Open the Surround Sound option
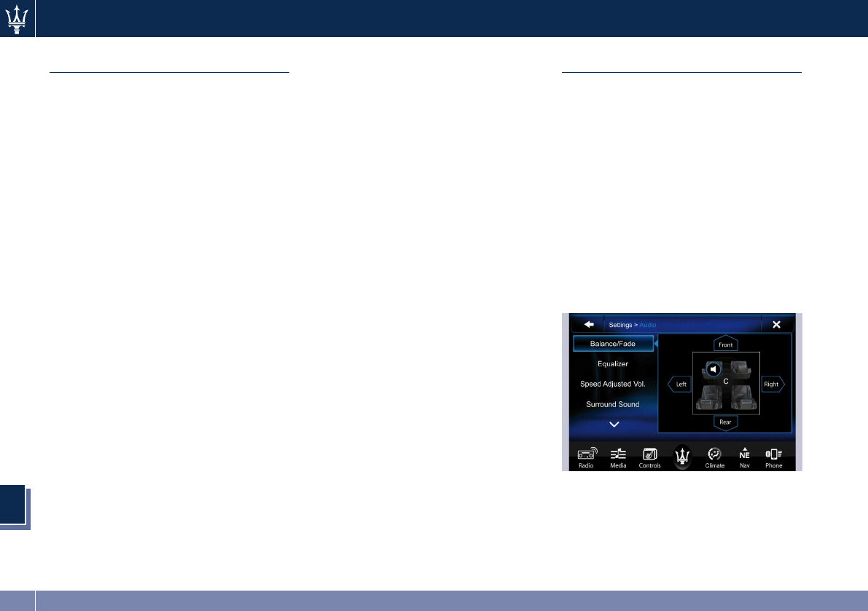868x611 pixels. [613, 404]
